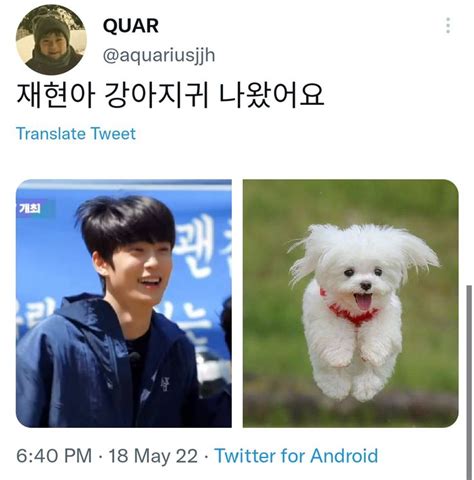Select the word 나왔어요 in tweet
The height and width of the screenshot is (480, 474).
(x=272, y=95)
